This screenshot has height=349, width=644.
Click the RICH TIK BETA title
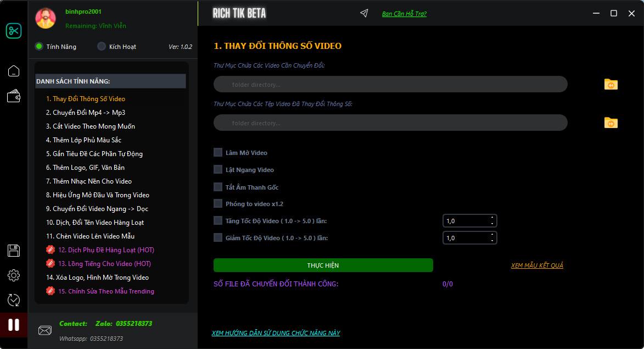click(239, 13)
